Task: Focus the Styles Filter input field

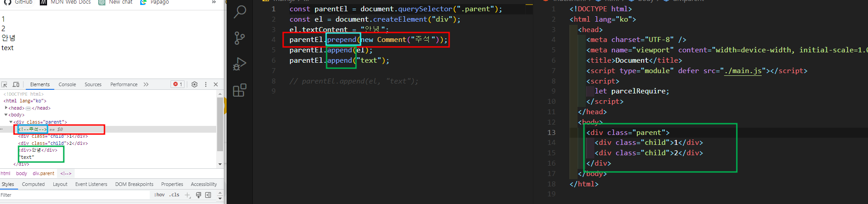Action: pos(75,195)
